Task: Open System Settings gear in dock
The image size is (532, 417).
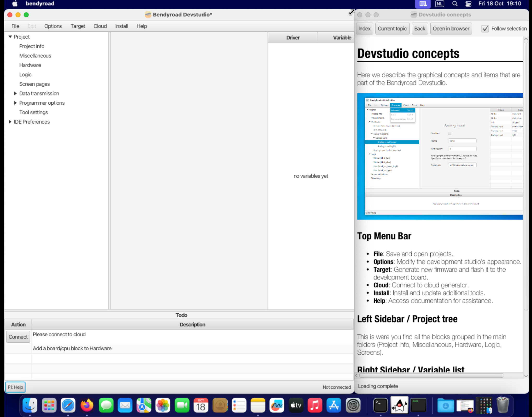Action: (x=353, y=405)
